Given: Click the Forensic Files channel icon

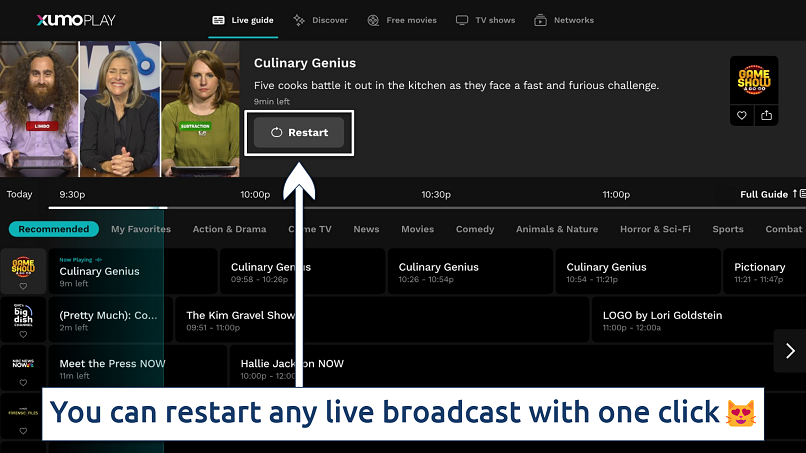Looking at the screenshot, I should pos(23,412).
